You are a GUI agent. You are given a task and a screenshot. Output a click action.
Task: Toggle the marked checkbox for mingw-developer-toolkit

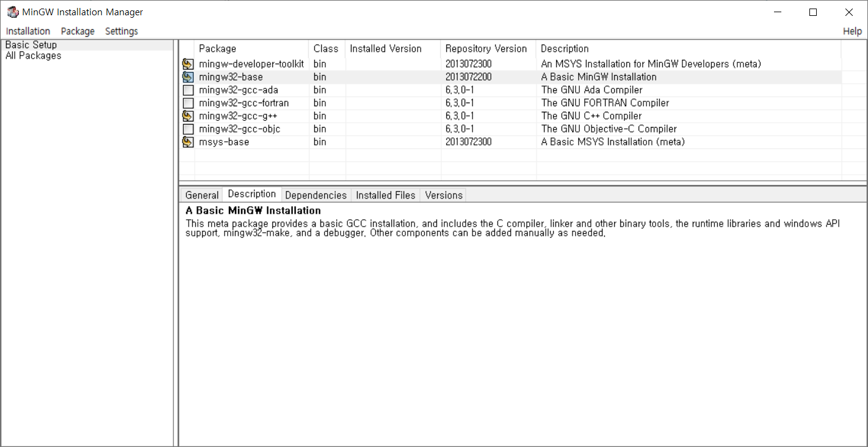point(188,64)
